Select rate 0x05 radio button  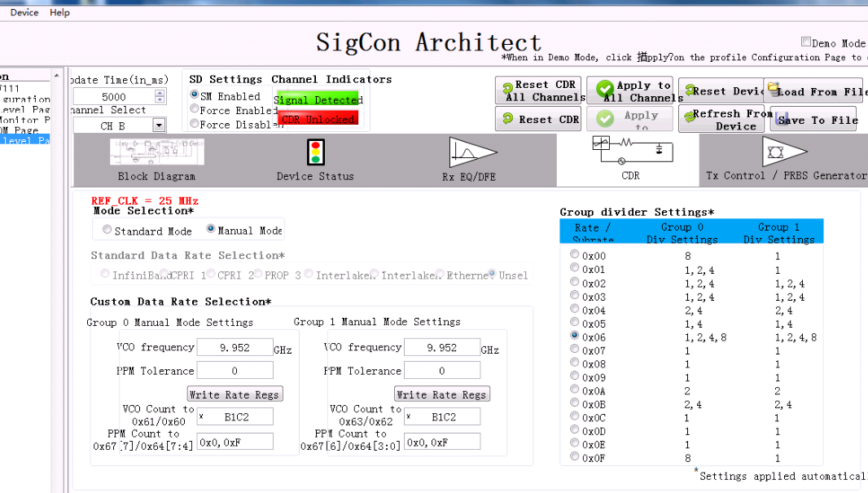[575, 322]
